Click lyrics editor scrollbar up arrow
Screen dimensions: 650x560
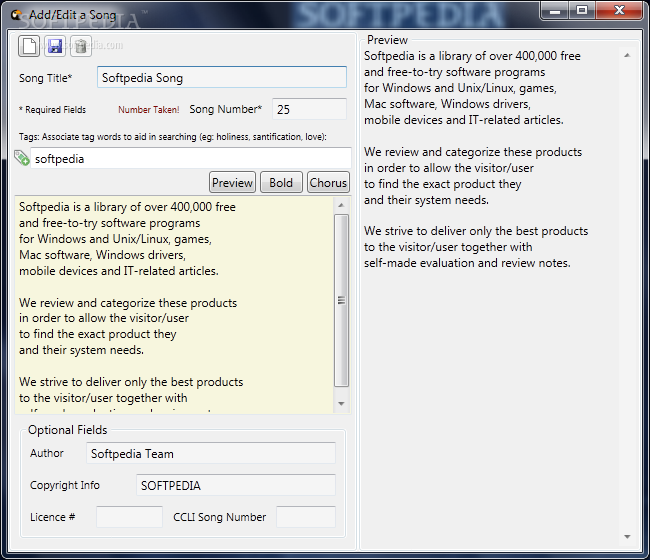341,205
